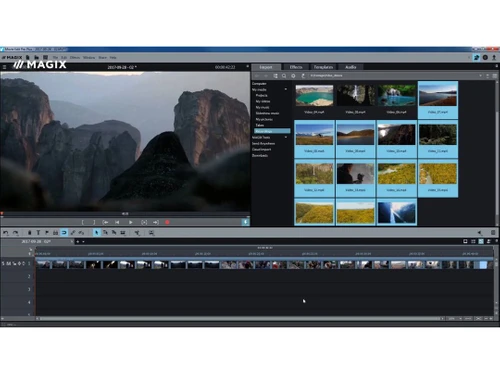Viewport: 500px width, 375px height.
Task: Toggle the lock icon on track 1
Action: pos(15,264)
